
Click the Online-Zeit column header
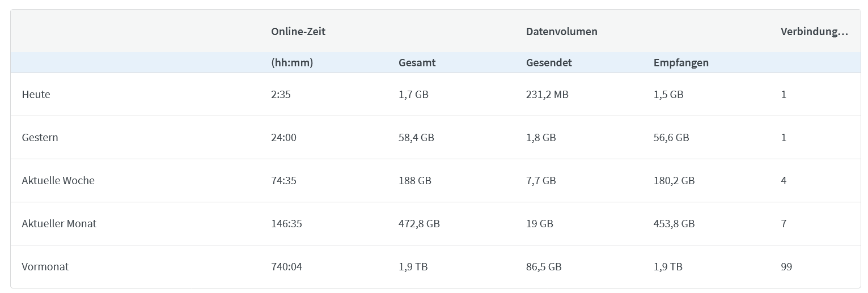point(298,32)
